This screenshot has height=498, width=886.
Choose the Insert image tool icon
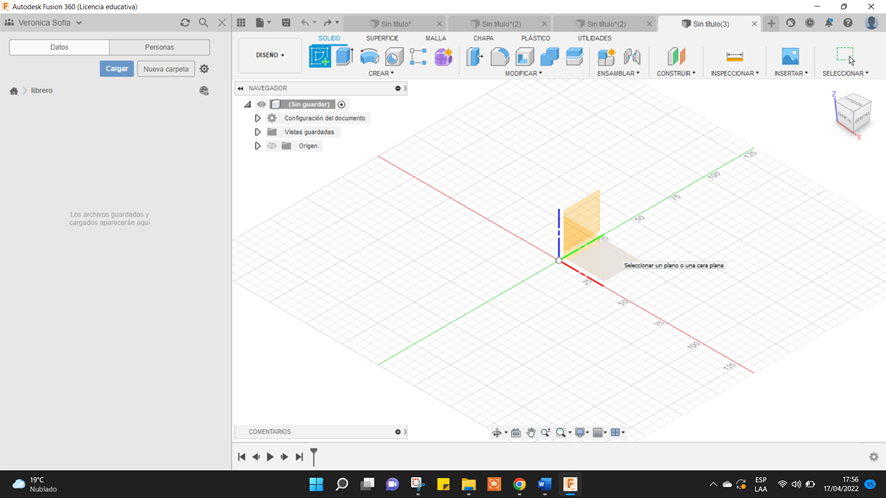791,57
